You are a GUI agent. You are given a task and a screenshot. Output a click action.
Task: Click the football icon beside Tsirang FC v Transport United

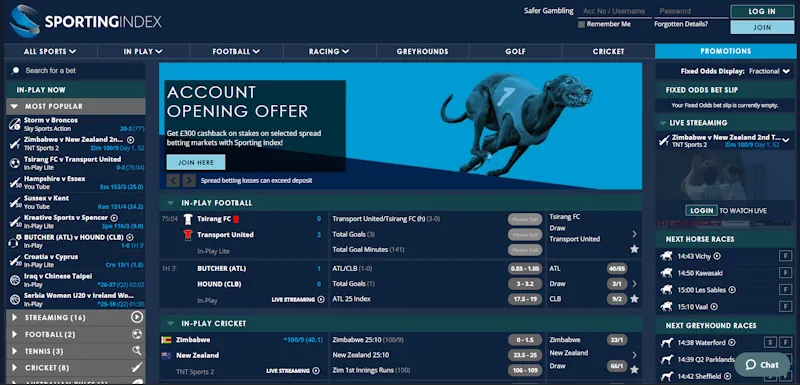(15, 163)
